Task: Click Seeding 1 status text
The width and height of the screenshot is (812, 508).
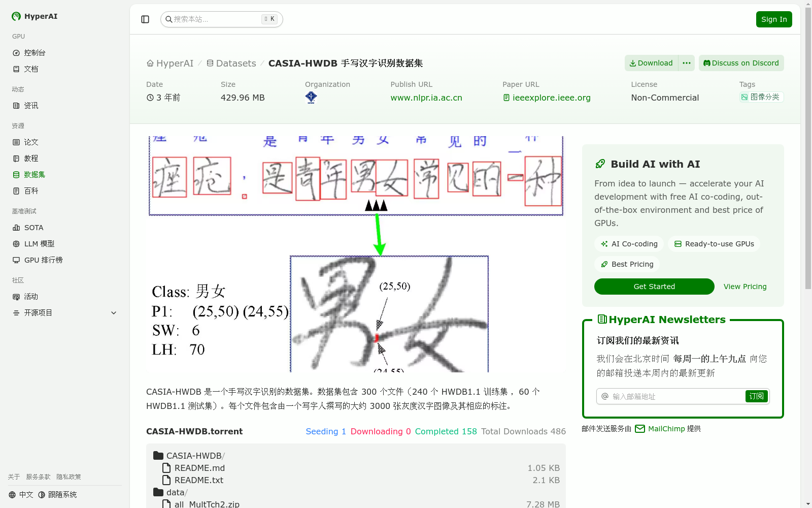Action: coord(326,431)
